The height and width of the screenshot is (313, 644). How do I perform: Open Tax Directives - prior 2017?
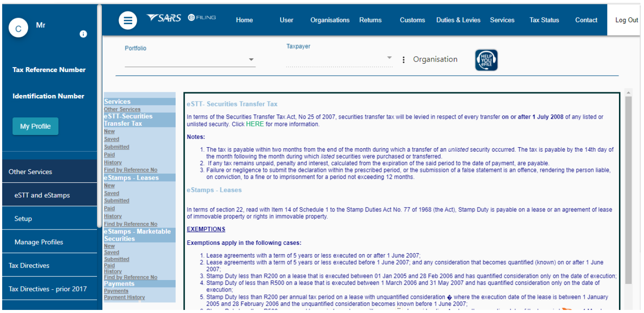[x=49, y=289]
